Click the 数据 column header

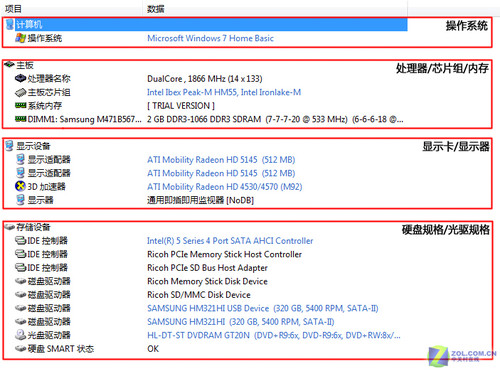coord(156,9)
